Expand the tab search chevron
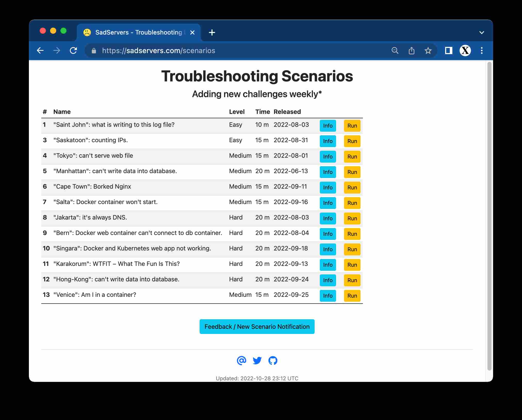Image resolution: width=522 pixels, height=420 pixels. (482, 32)
